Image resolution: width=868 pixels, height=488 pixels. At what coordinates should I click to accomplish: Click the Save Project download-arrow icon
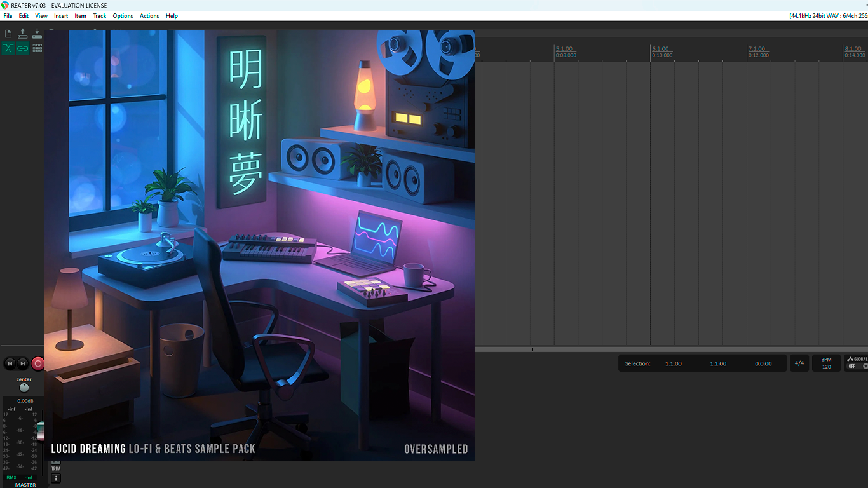coord(37,34)
